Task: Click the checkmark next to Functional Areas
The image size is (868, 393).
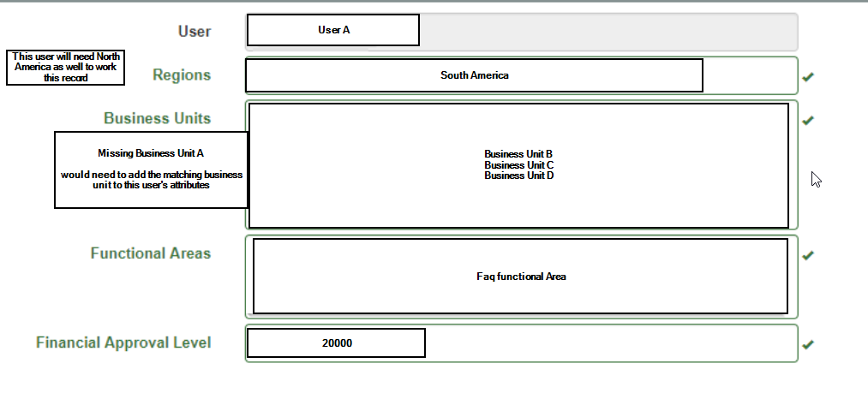Action: 807,255
